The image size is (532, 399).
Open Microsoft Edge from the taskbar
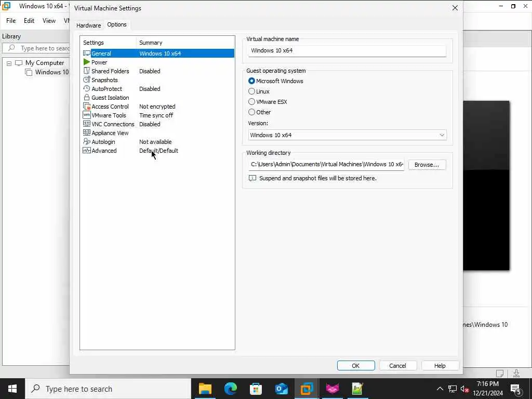point(230,389)
